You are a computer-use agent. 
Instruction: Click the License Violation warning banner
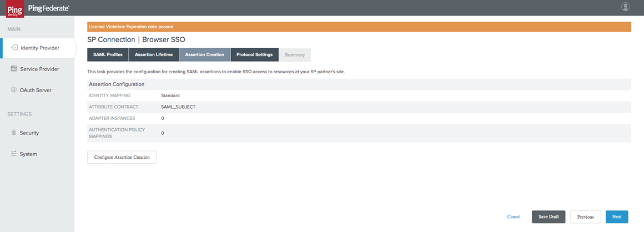point(359,27)
